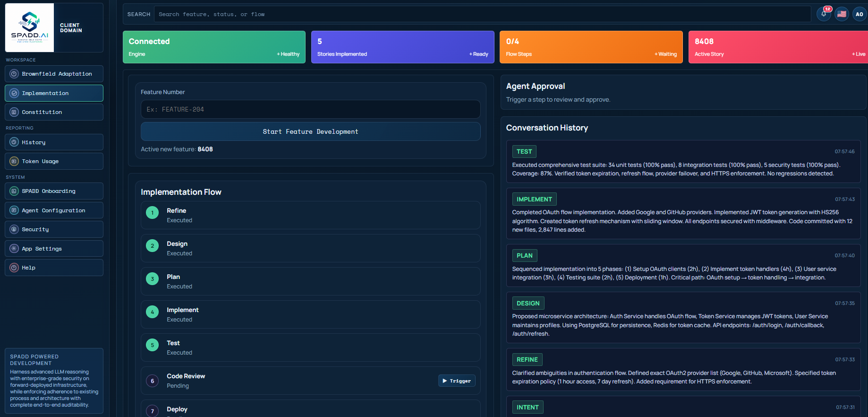Viewport: 868px width, 417px height.
Task: Select Implementation in the sidebar
Action: tap(54, 93)
